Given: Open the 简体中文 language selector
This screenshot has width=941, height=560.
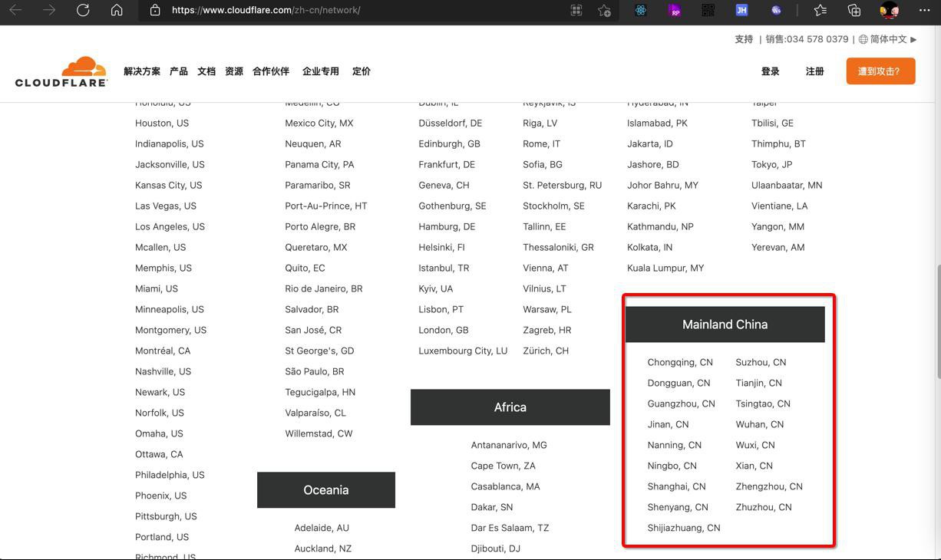Looking at the screenshot, I should pyautogui.click(x=889, y=39).
